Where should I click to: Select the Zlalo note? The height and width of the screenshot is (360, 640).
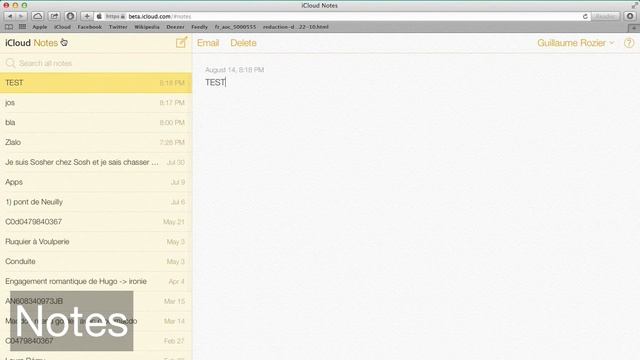[x=96, y=142]
